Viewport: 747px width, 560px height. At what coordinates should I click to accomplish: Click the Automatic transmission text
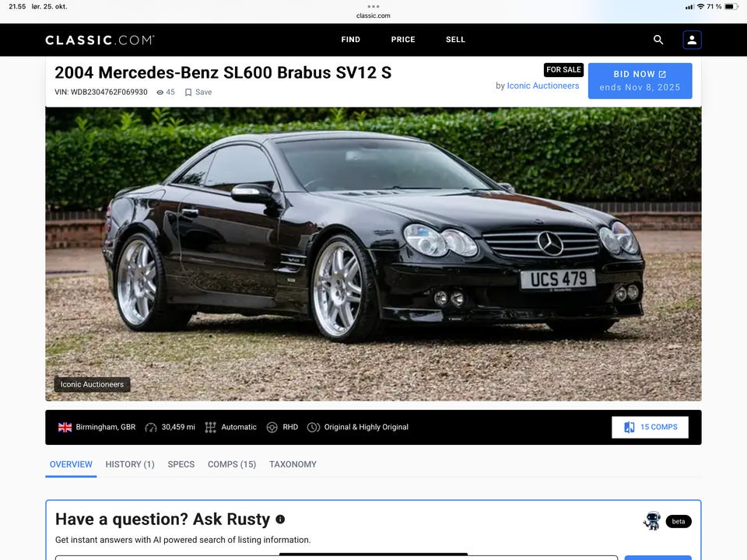click(239, 427)
